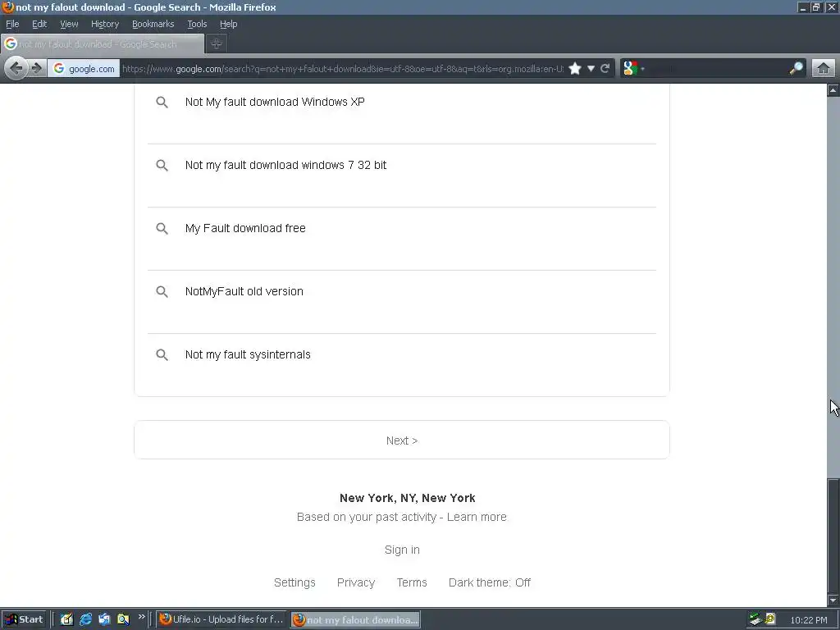Search 'Not my fault download windows 7 32 bit'
This screenshot has height=630, width=840.
coord(285,165)
